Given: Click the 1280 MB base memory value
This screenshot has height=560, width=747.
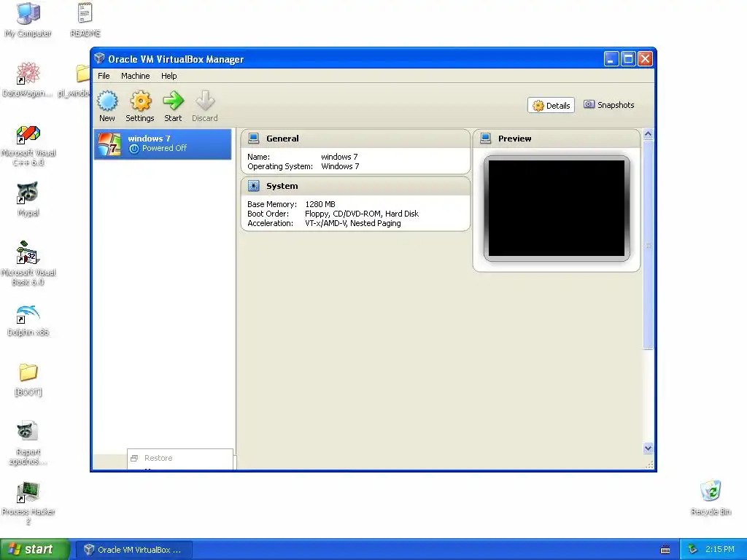Looking at the screenshot, I should 320,204.
